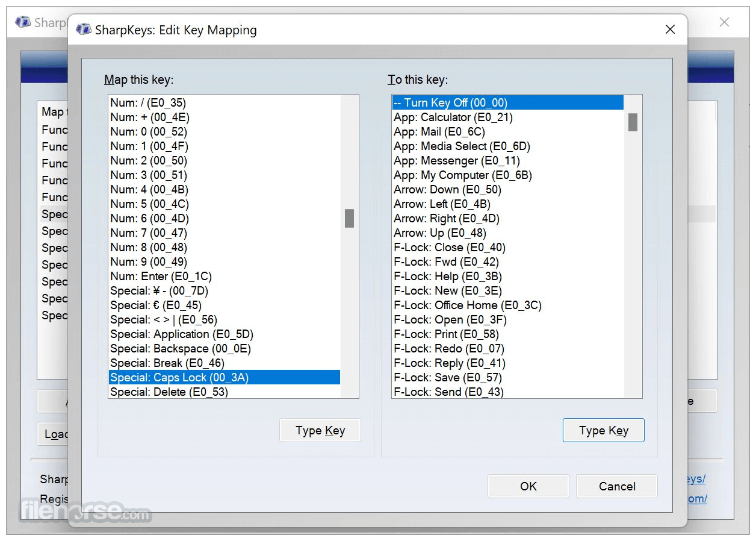Select "Num: 5 (00_4C)"
The height and width of the screenshot is (541, 756).
[x=225, y=204]
